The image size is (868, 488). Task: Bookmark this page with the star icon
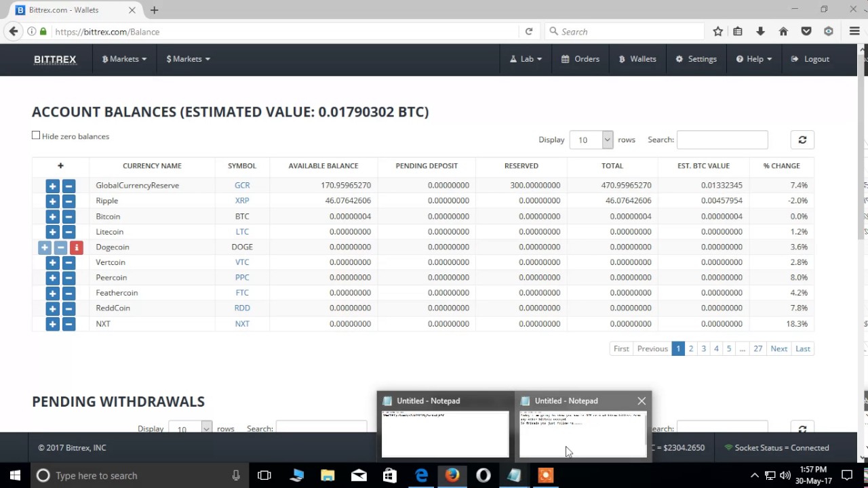point(718,31)
